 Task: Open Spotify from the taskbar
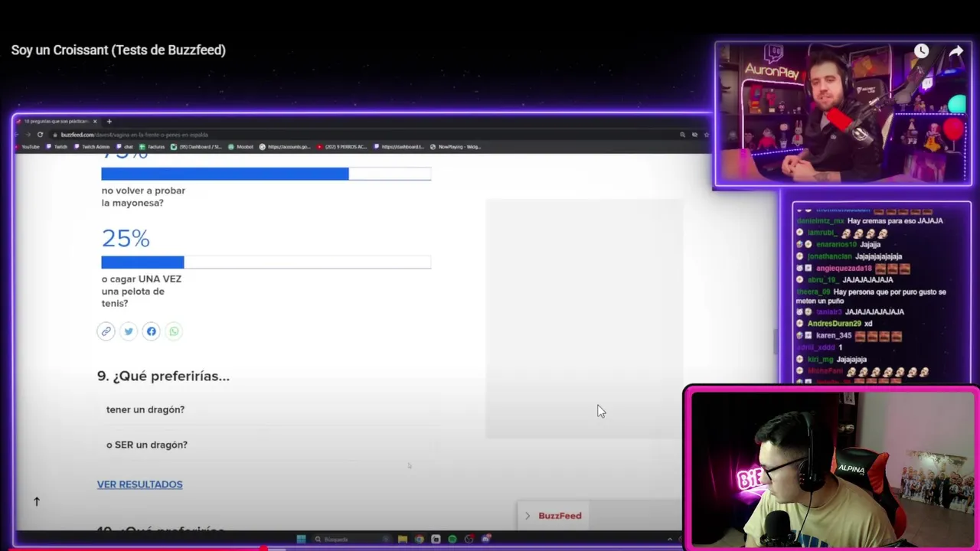coord(452,540)
